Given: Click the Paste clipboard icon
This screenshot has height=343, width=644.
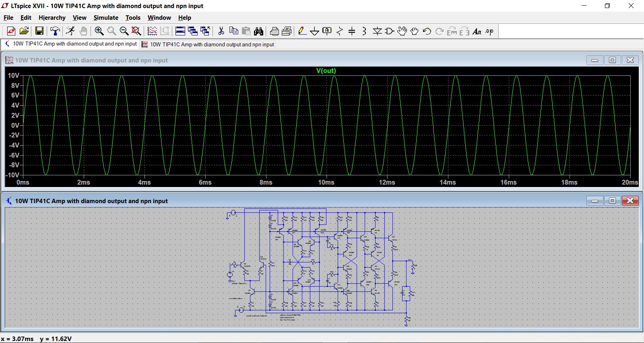Looking at the screenshot, I should (246, 31).
